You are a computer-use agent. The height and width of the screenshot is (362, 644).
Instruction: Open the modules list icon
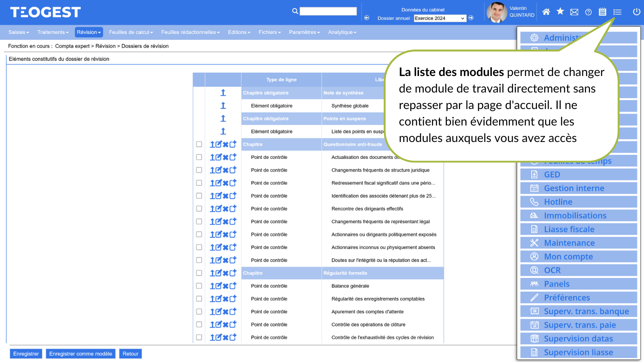[617, 12]
